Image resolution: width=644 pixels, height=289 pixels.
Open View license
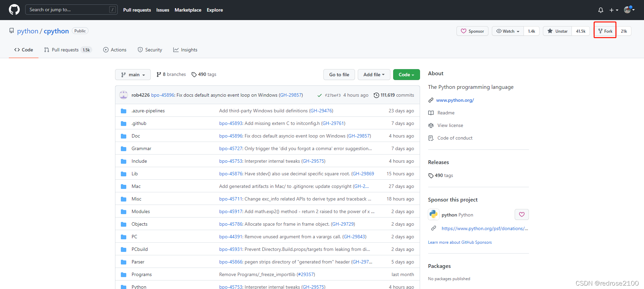(x=450, y=125)
